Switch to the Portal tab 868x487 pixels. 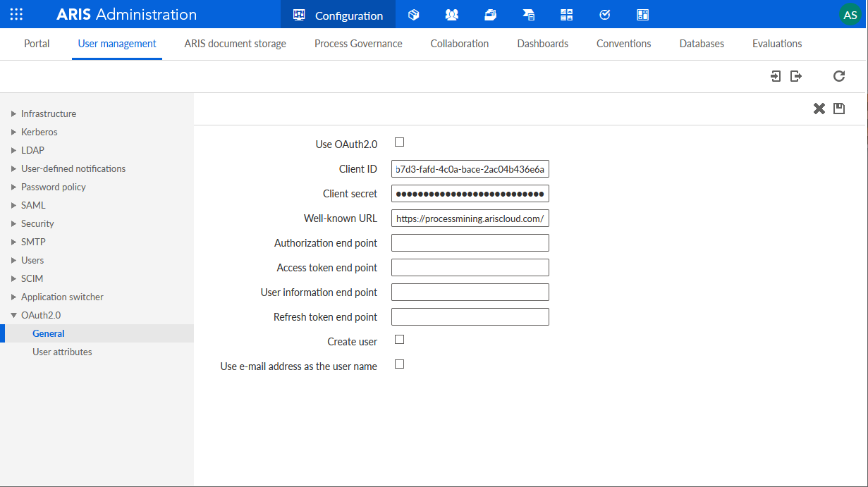[x=37, y=44]
